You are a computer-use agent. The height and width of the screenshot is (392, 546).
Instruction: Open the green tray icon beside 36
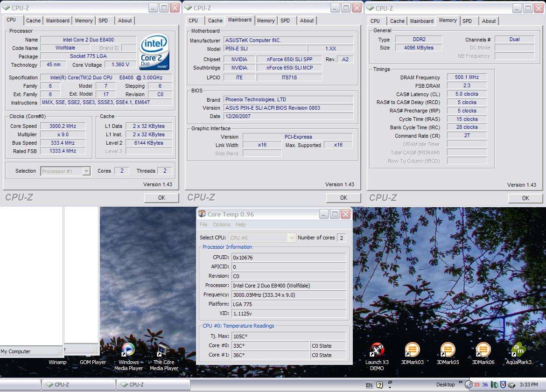tap(494, 385)
